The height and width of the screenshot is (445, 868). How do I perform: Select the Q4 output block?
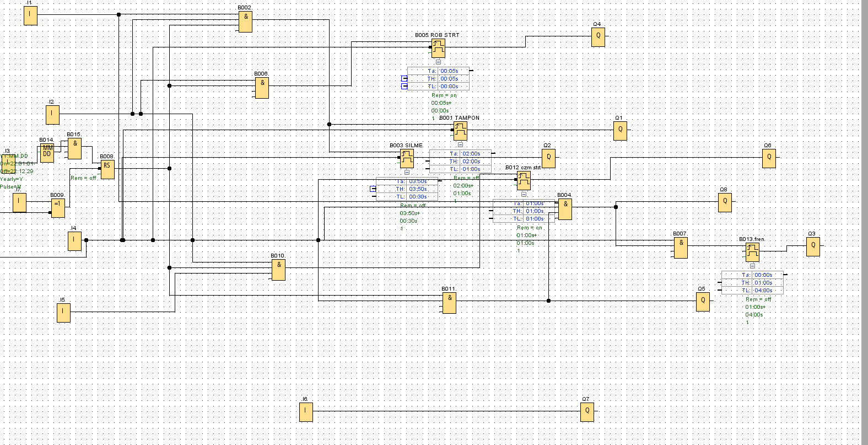[x=598, y=37]
